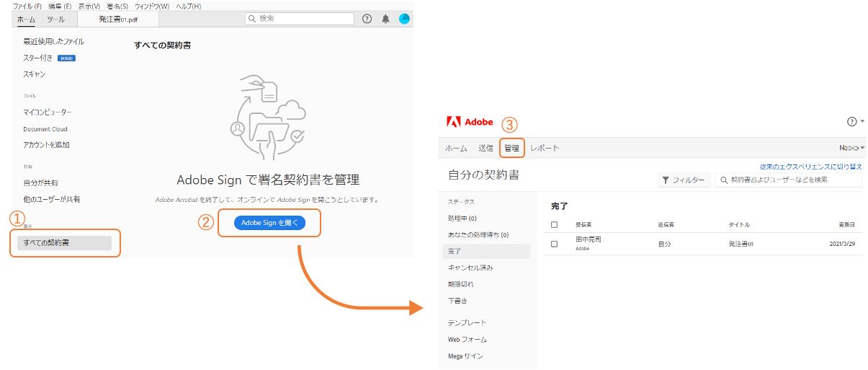Select 完了 status in the left list
Viewport: 868px width, 370px height.
pyautogui.click(x=486, y=251)
